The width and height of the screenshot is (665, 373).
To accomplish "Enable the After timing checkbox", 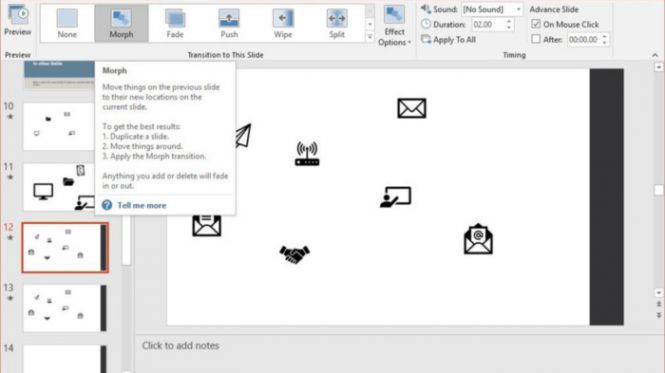I will 536,39.
